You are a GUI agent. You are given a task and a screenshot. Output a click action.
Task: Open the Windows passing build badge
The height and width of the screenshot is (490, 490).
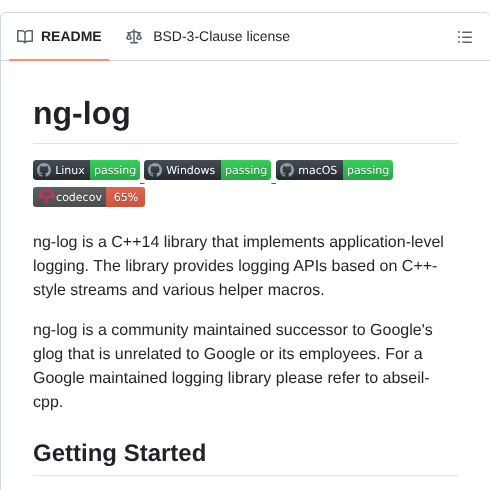[207, 170]
